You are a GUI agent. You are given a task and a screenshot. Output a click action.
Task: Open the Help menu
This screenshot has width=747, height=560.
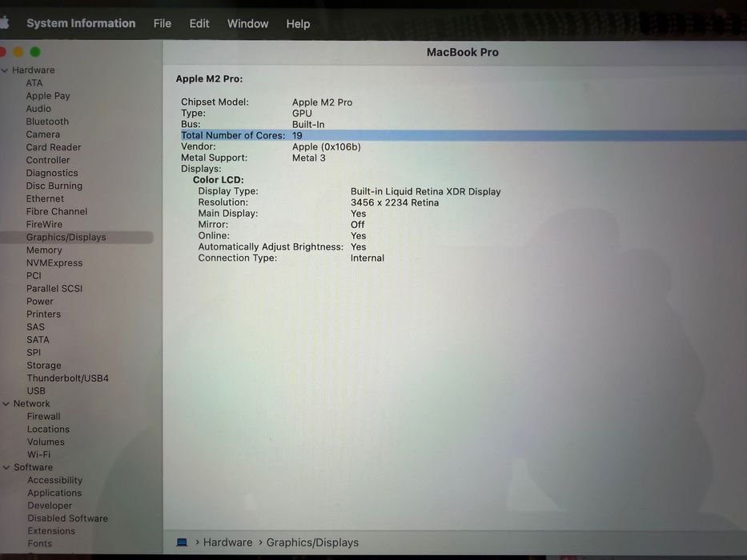[x=298, y=24]
